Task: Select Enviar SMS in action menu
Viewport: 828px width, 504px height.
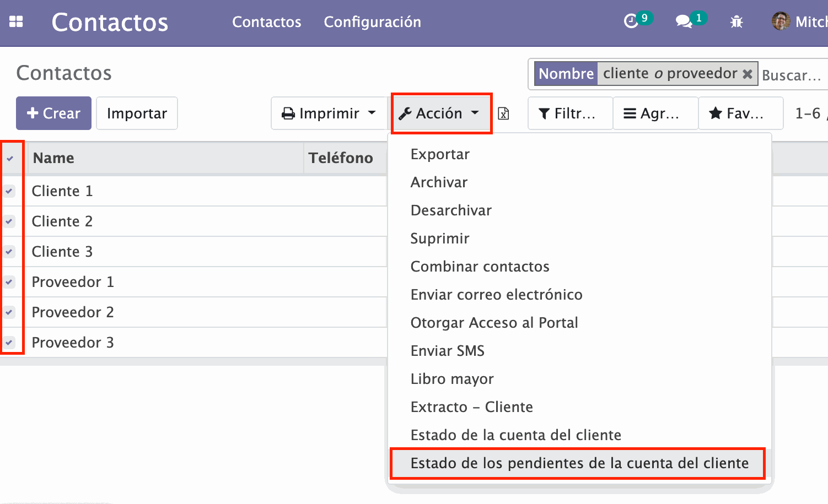Action: (447, 351)
